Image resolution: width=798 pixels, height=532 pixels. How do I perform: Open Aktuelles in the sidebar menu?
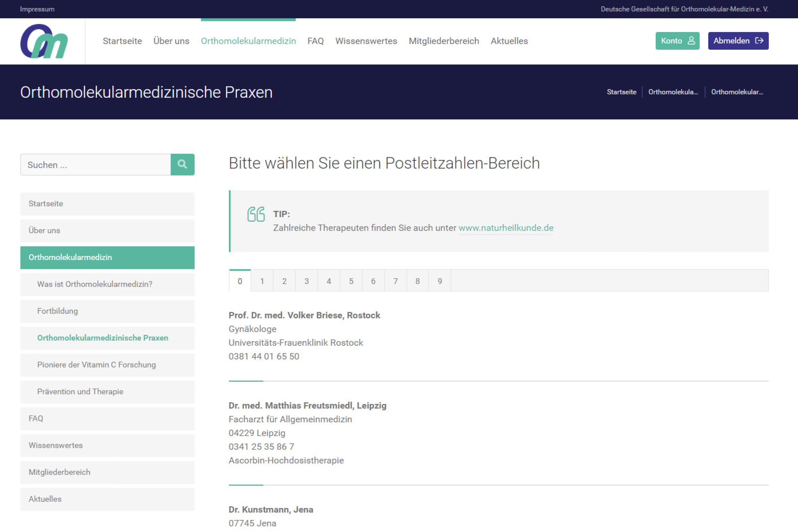(45, 499)
